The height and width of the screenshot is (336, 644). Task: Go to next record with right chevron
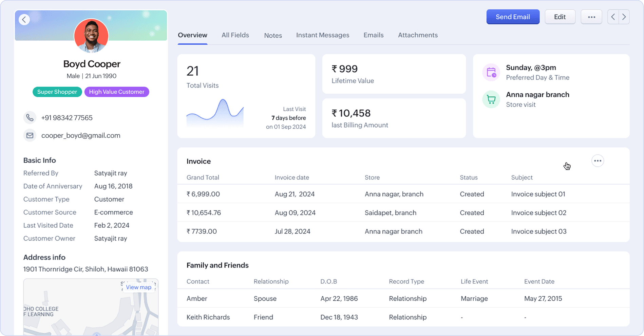[624, 17]
